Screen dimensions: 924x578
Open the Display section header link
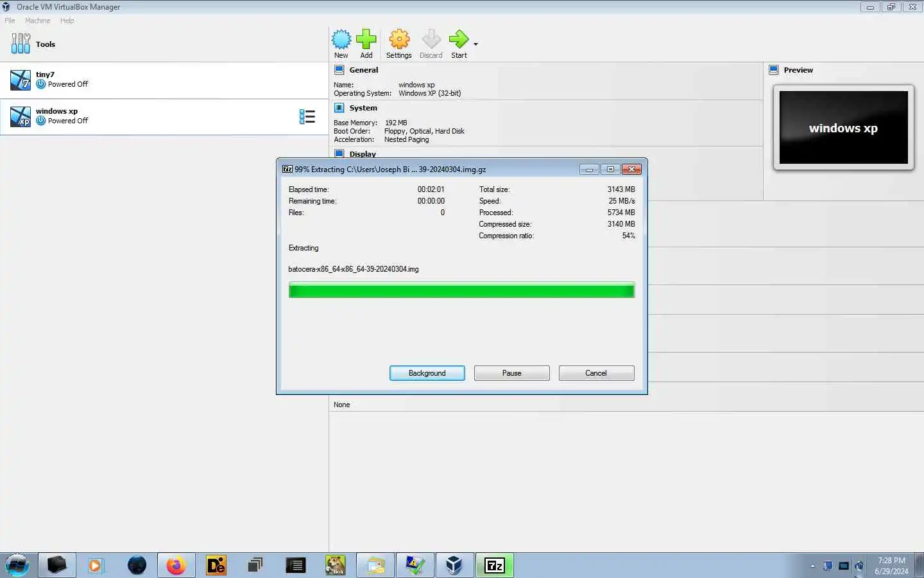(x=363, y=154)
